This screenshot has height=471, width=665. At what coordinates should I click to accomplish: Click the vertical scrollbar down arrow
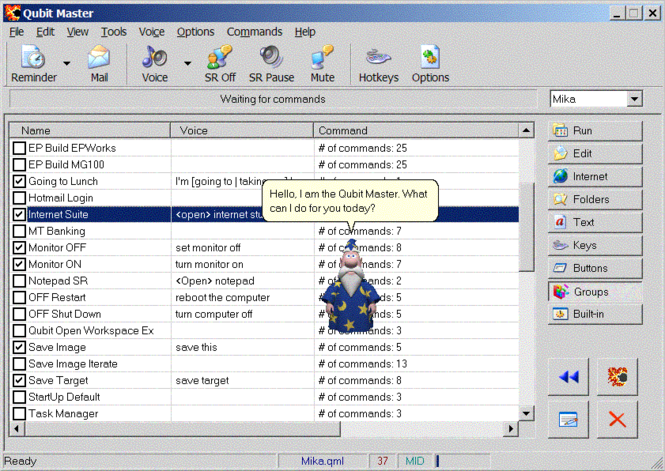click(526, 413)
